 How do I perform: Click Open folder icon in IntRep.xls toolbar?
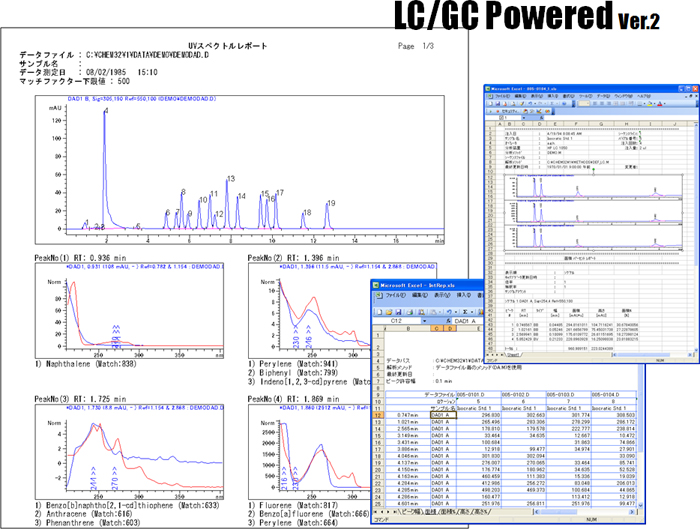coord(389,312)
